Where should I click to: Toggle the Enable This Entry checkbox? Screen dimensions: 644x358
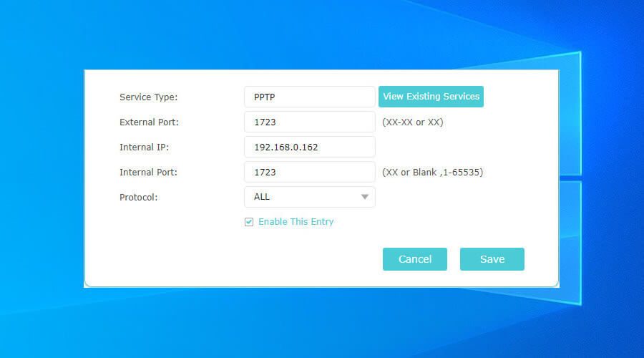249,222
